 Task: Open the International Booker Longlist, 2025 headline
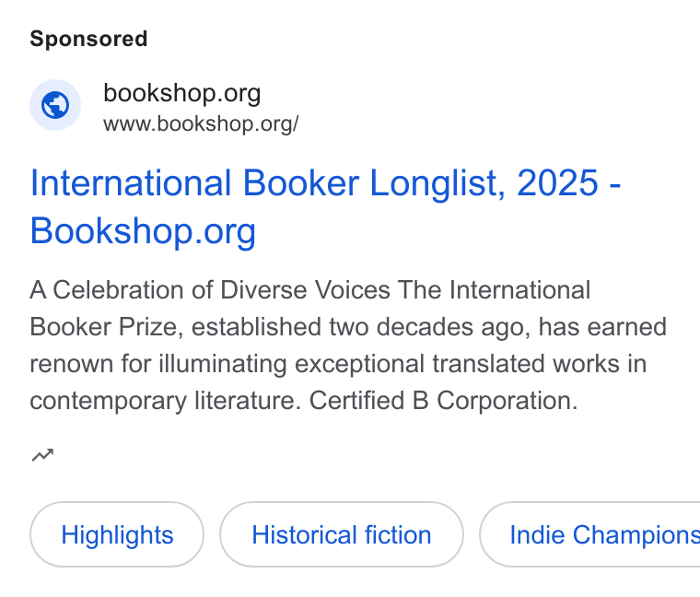(325, 206)
